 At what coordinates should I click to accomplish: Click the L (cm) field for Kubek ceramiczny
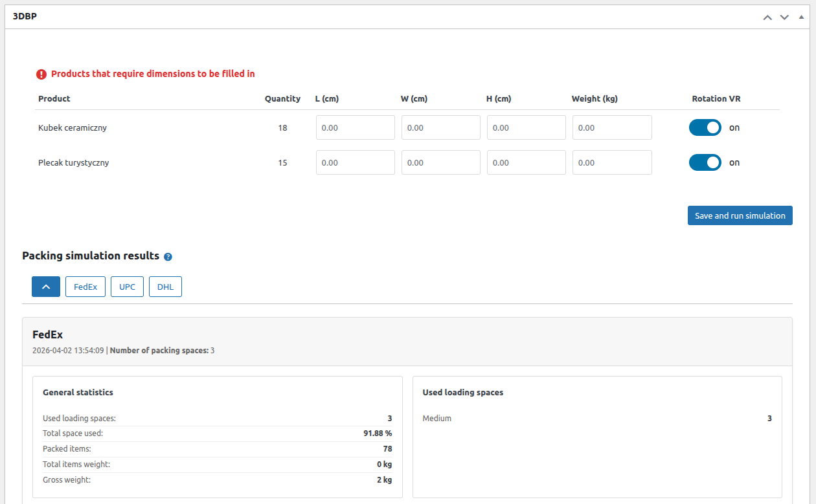click(x=355, y=127)
